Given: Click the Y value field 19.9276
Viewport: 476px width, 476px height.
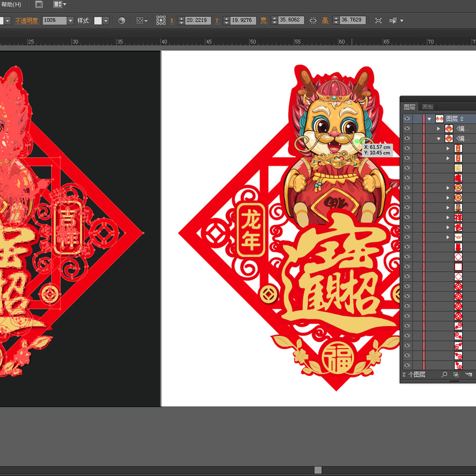Looking at the screenshot, I should pos(243,20).
